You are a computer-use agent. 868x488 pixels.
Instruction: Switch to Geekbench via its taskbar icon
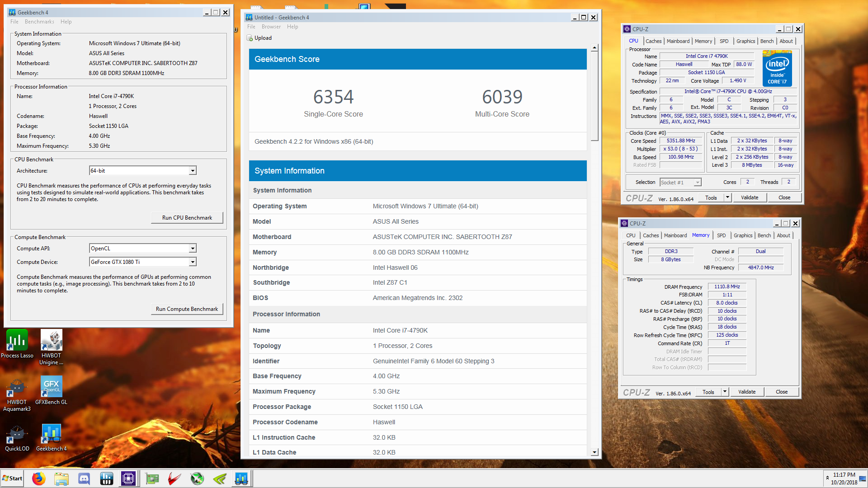coord(241,479)
